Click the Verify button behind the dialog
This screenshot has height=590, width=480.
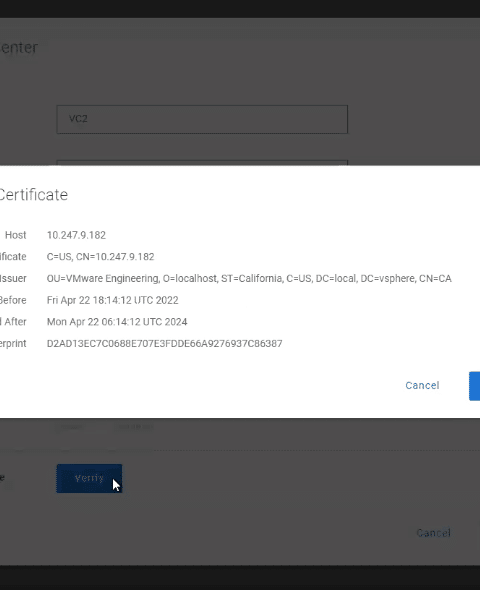89,478
